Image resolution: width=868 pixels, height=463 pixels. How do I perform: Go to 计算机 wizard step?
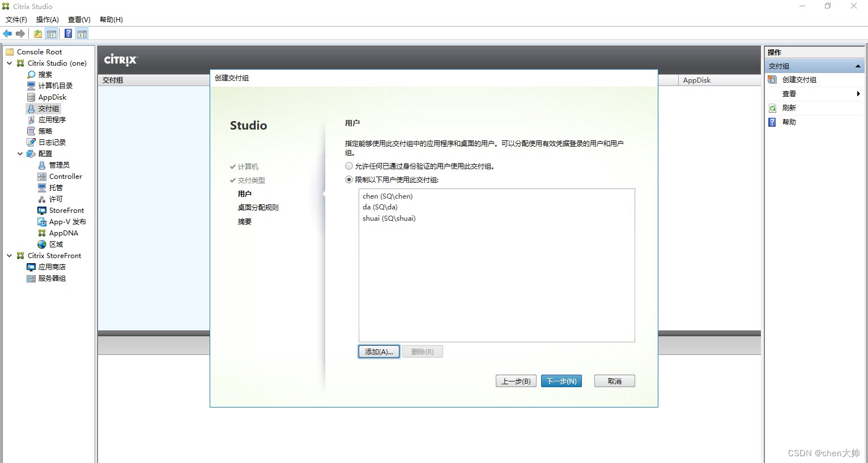click(248, 167)
